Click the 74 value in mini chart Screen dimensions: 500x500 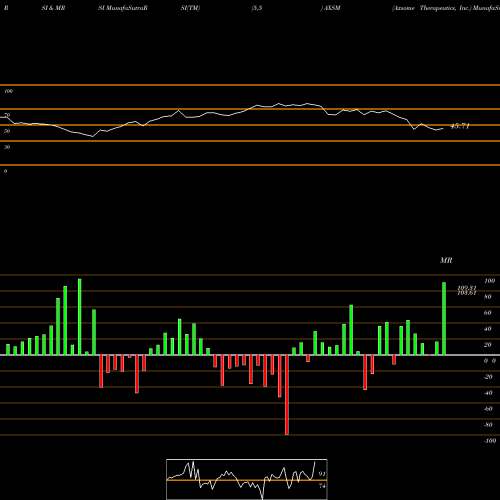coord(322,486)
